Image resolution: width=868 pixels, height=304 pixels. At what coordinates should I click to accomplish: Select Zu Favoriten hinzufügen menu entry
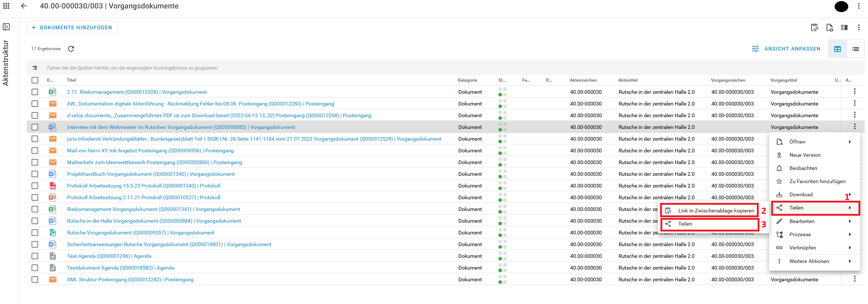point(817,181)
